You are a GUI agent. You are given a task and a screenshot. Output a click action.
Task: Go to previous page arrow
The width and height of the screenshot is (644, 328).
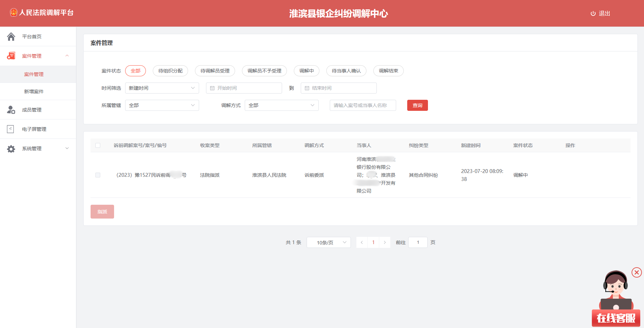pyautogui.click(x=362, y=242)
